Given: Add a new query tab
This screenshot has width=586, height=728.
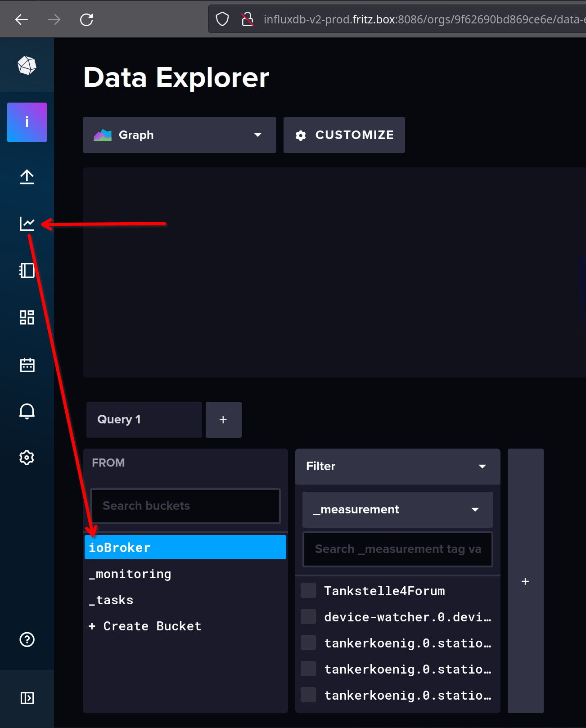Looking at the screenshot, I should click(223, 419).
